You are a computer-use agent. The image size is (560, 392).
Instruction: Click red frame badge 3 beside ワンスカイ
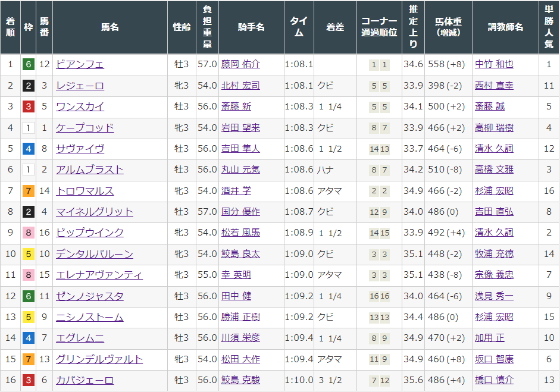29,106
